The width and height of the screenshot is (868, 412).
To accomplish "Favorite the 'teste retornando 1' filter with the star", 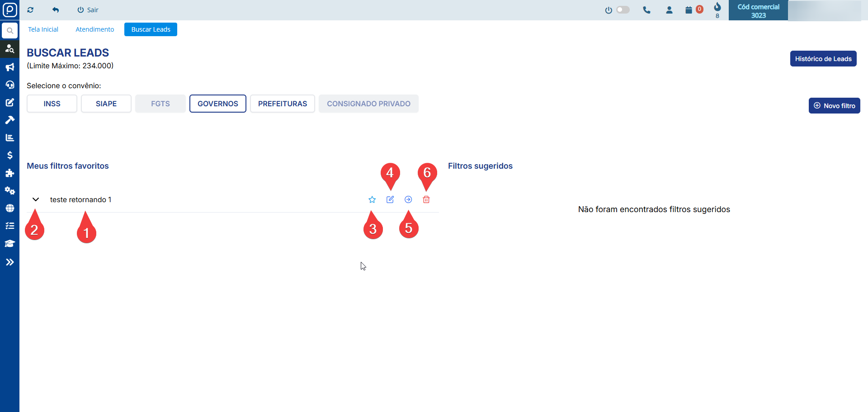I will [372, 199].
